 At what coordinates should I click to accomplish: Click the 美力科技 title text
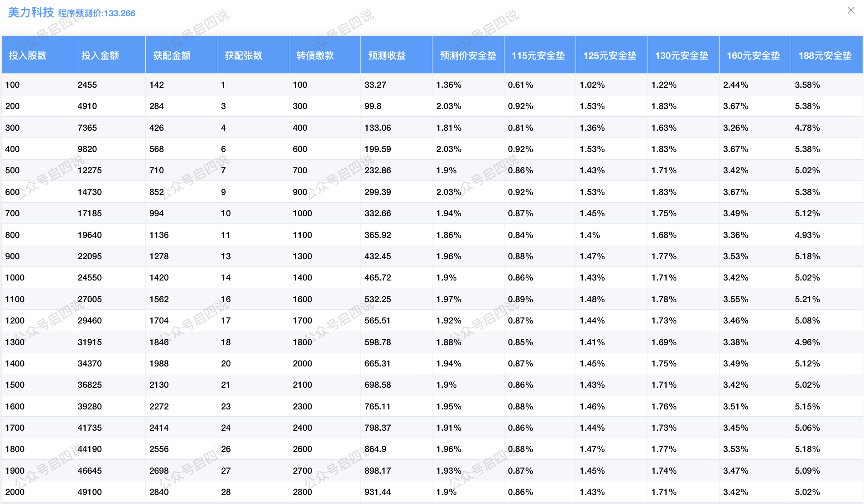(x=31, y=12)
